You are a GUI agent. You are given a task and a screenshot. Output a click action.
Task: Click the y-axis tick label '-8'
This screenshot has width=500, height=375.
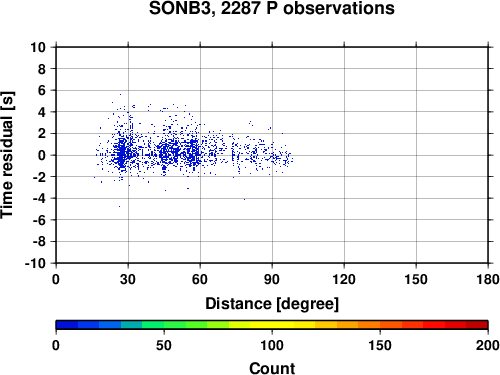point(39,242)
